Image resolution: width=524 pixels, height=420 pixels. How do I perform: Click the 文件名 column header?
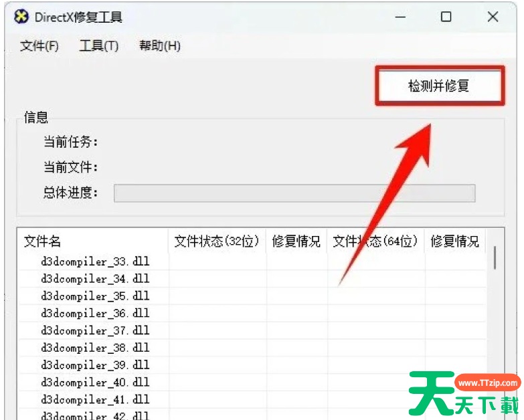click(43, 241)
